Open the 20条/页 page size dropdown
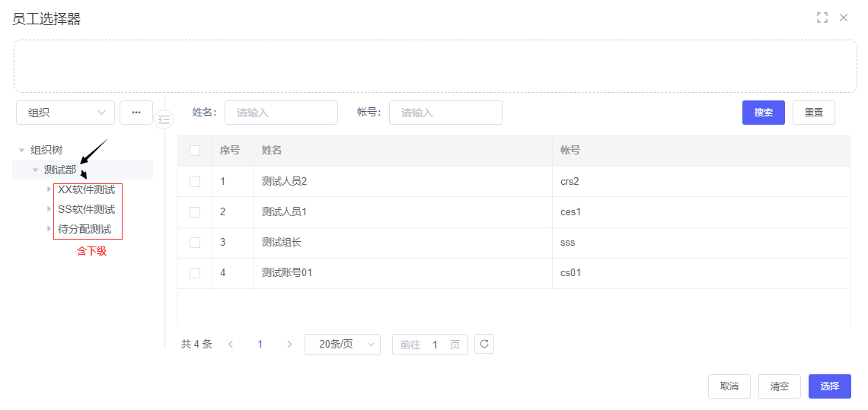 343,345
